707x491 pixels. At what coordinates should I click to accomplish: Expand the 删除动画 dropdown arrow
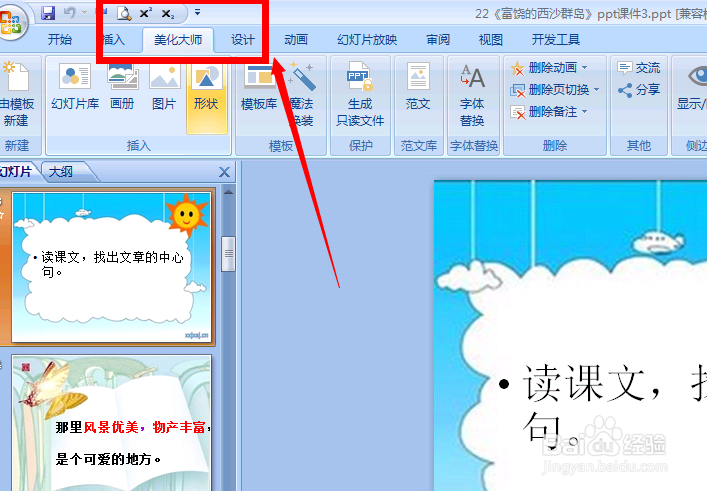[584, 68]
